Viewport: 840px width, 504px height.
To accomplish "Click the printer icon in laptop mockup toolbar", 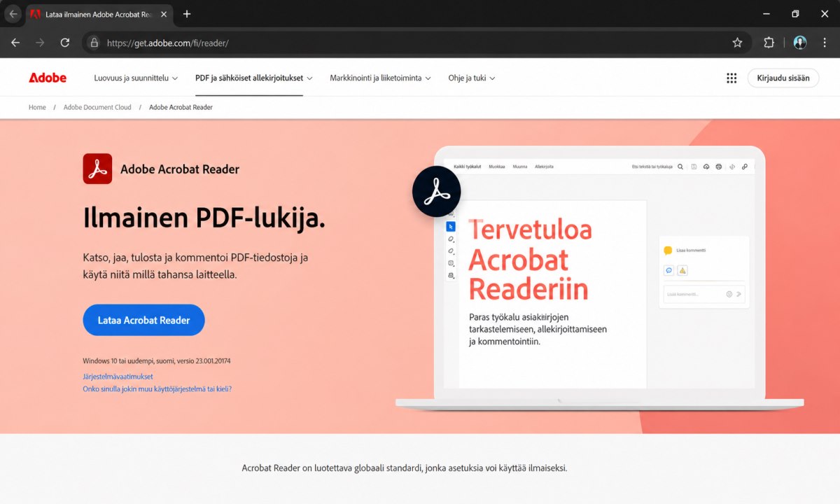I will 719,167.
